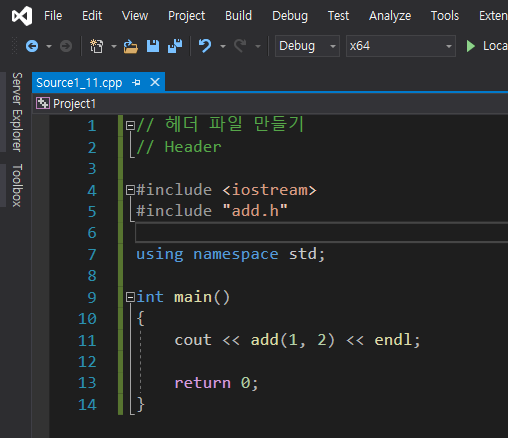Click the Redo icon
The width and height of the screenshot is (508, 438).
[240, 46]
